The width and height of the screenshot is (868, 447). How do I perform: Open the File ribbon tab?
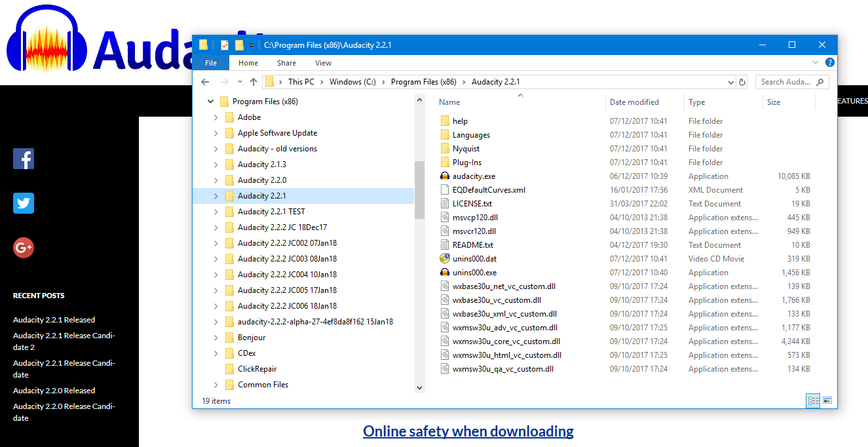(x=211, y=63)
